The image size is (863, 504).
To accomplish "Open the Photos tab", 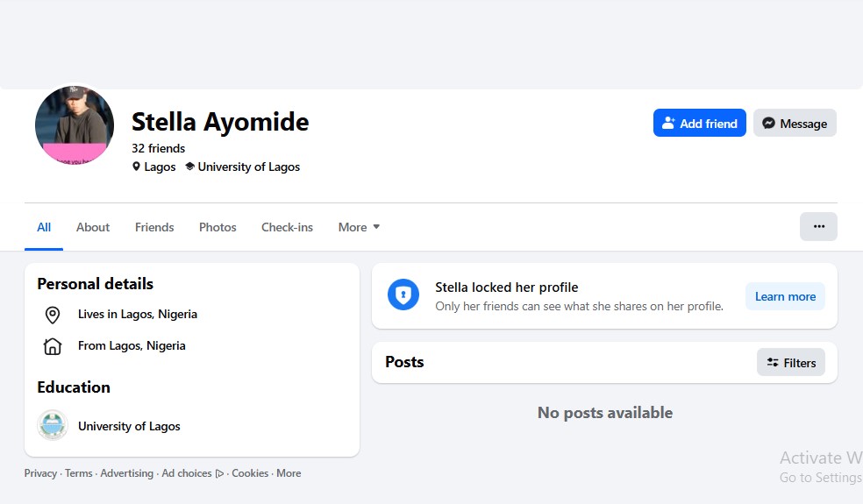I will tap(218, 227).
